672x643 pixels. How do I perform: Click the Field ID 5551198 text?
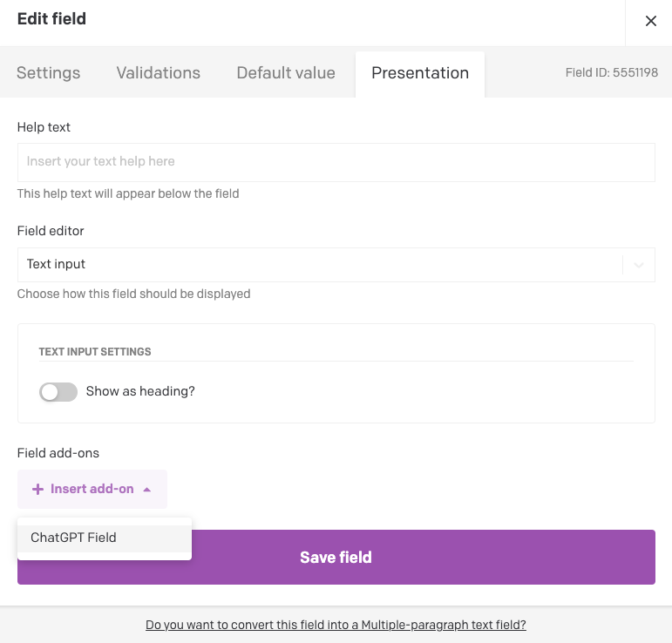pos(612,73)
